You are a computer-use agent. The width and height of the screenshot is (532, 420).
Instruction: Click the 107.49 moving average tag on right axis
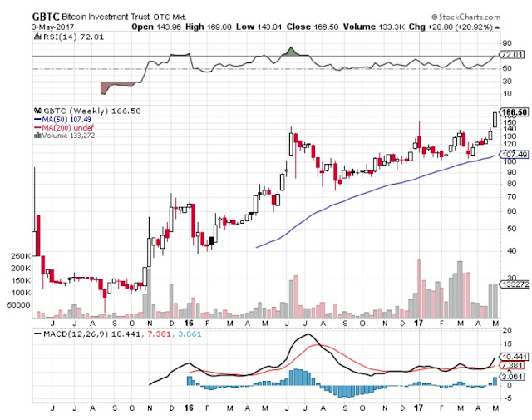tap(515, 155)
